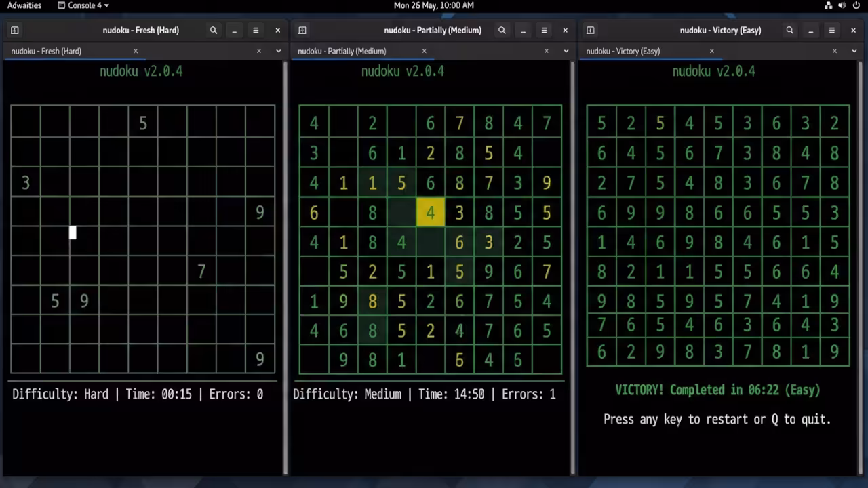Open hamburger menu in Partially (Medium) window
Screen dimensions: 868x488
click(x=544, y=30)
